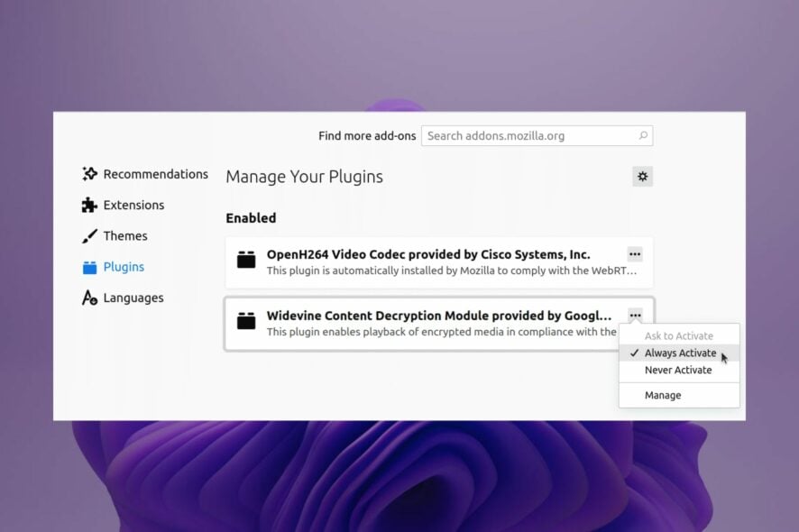The height and width of the screenshot is (532, 799).
Task: Click the Widevine plugin description text
Action: (x=441, y=332)
